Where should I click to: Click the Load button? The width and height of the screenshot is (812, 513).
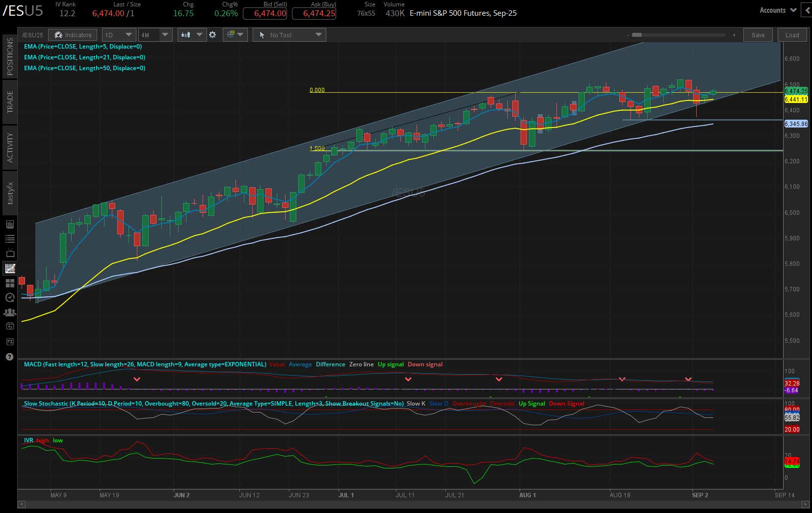click(792, 35)
